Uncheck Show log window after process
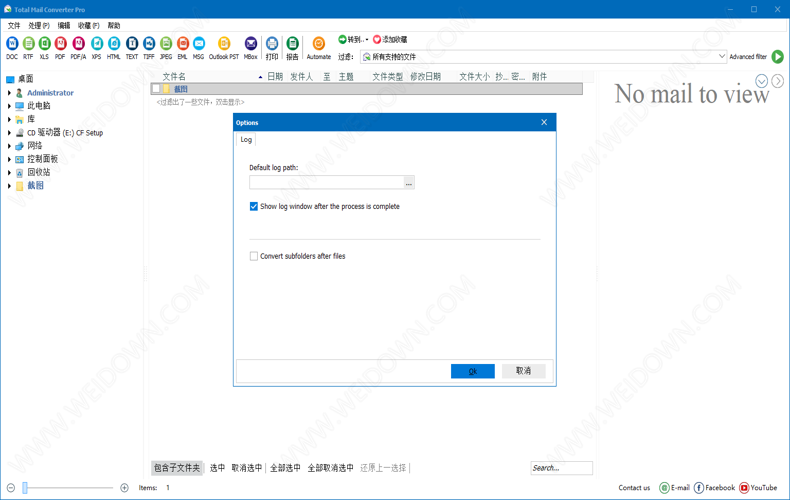 click(254, 206)
